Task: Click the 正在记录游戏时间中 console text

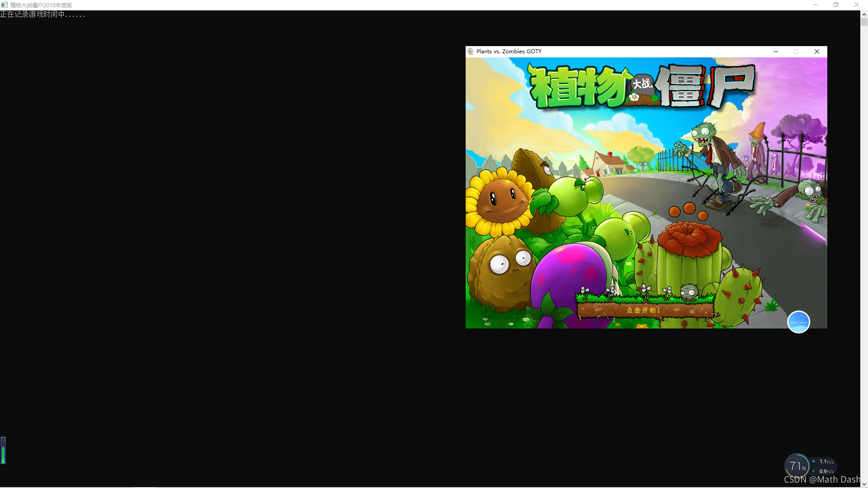Action: 42,14
